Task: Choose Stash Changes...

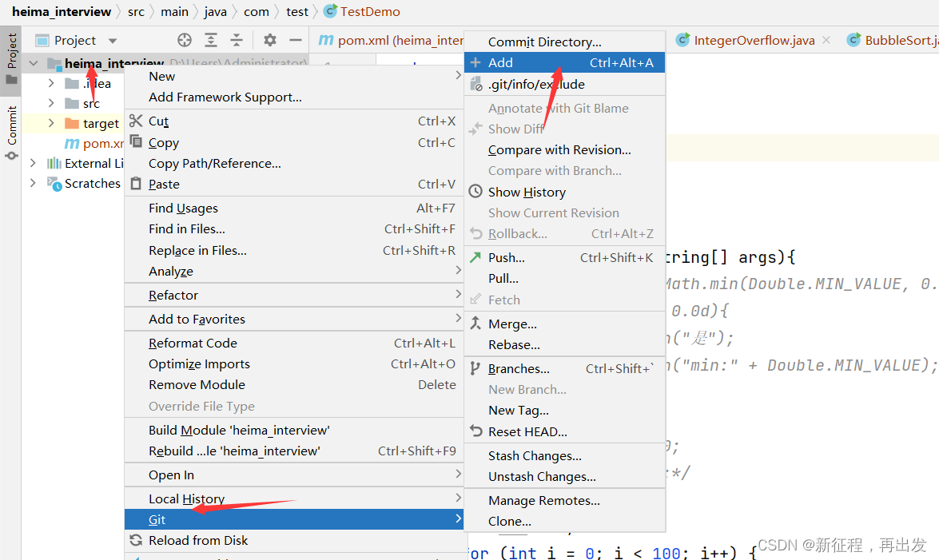Action: pos(565,456)
